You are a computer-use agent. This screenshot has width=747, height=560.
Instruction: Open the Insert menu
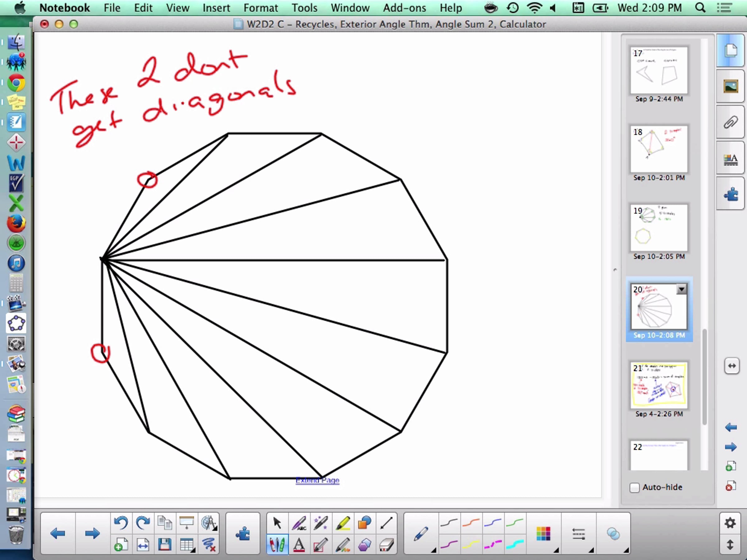tap(216, 7)
